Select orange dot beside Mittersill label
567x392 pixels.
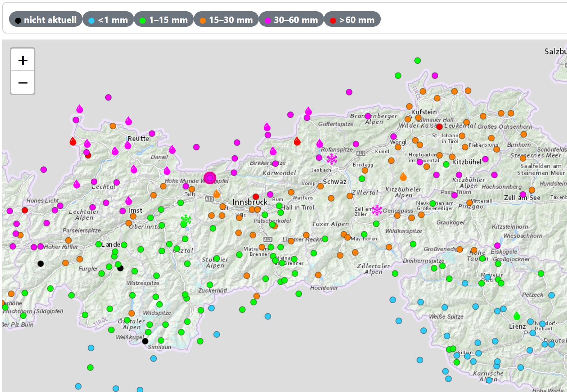[x=470, y=203]
